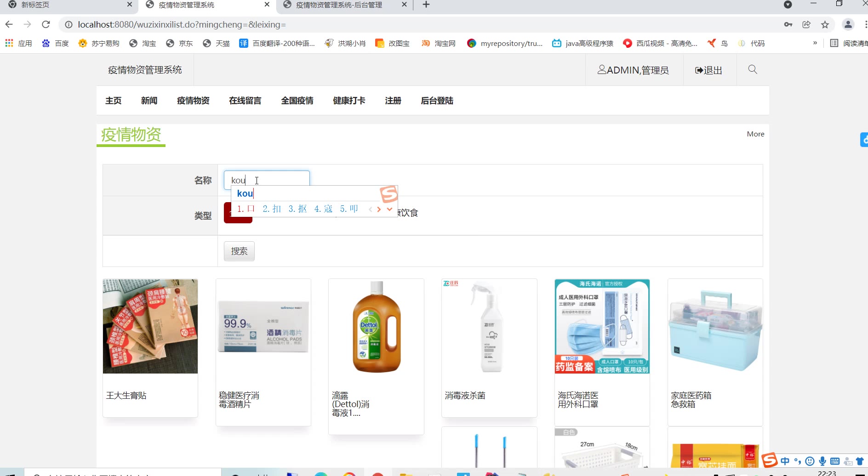This screenshot has height=476, width=868.
Task: Open the browser profile avatar icon
Action: coord(848,24)
